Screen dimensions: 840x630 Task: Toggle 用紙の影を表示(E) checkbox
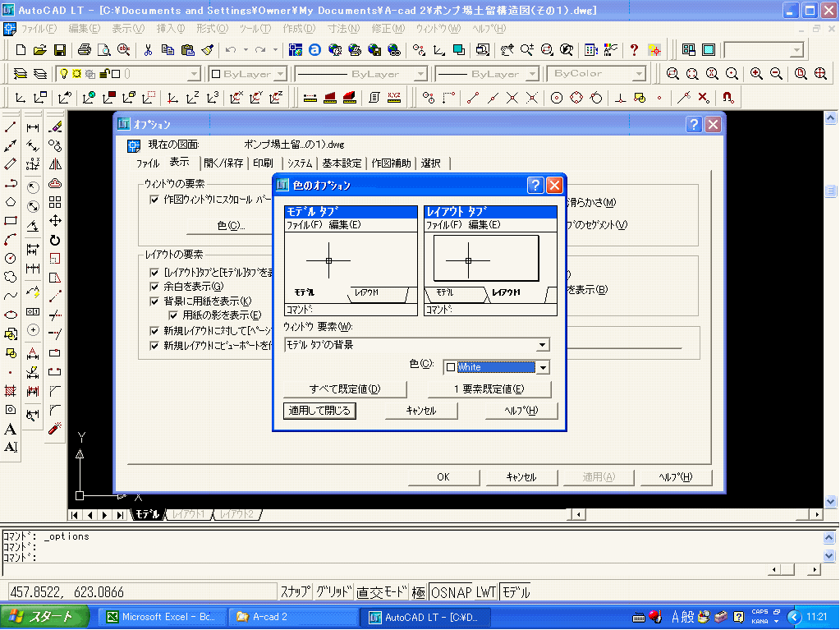[173, 315]
